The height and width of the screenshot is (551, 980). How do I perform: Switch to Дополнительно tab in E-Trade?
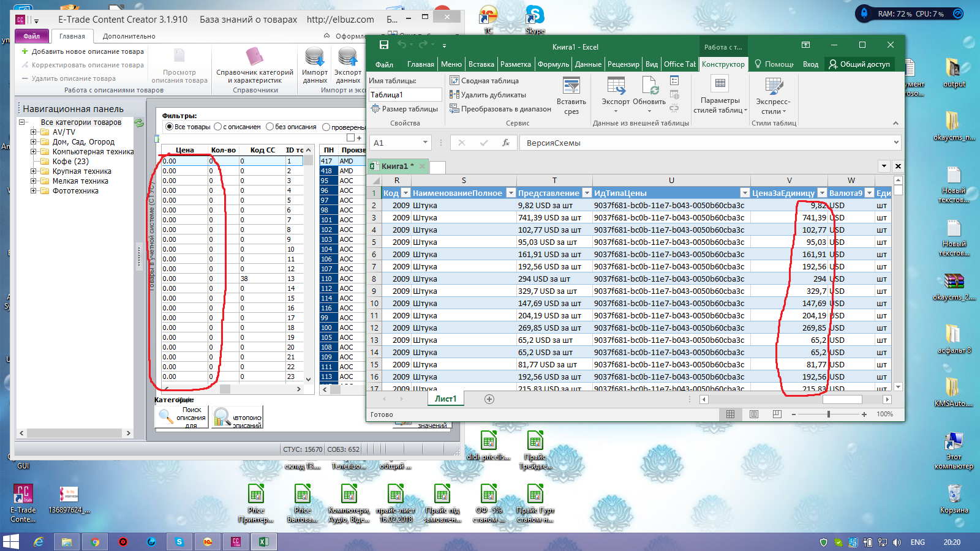point(129,36)
